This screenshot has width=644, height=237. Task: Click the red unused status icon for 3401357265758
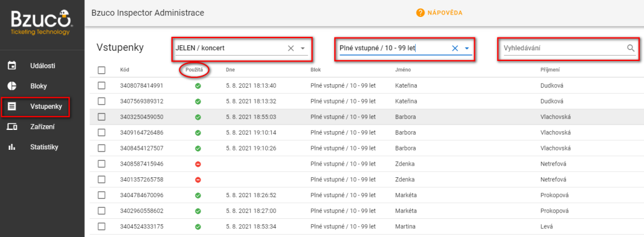(x=198, y=180)
